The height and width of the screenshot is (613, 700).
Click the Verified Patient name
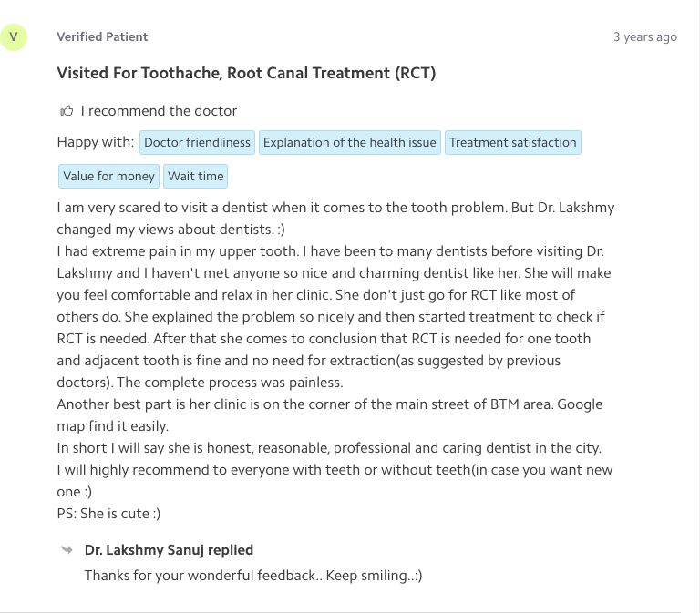tap(102, 37)
